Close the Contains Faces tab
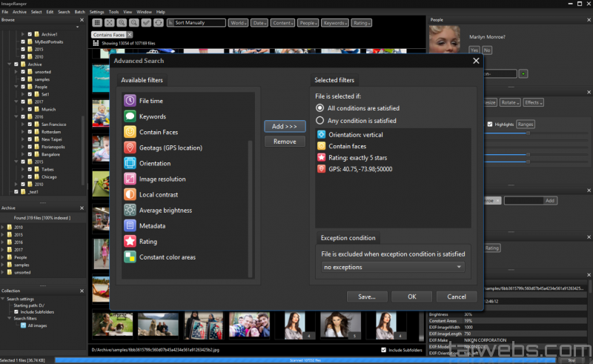This screenshot has width=593, height=364. 130,35
